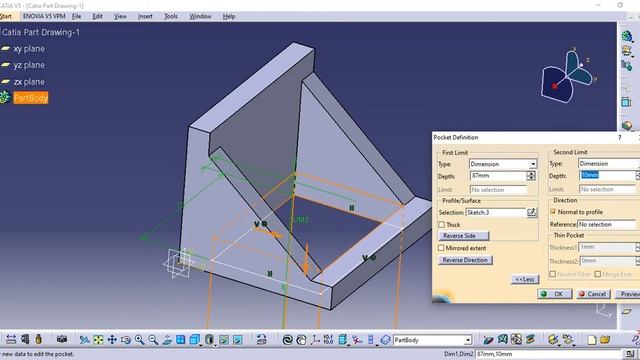Select zx plane in specification tree
Image resolution: width=640 pixels, height=360 pixels.
29,82
